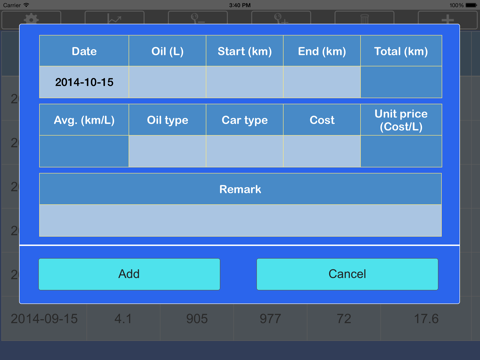Tap the plus add-record toolbar icon
Image resolution: width=480 pixels, height=360 pixels.
tap(448, 19)
